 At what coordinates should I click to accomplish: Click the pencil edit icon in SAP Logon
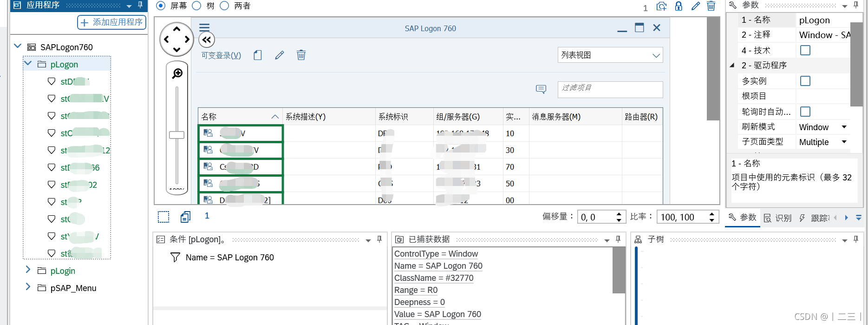[279, 55]
